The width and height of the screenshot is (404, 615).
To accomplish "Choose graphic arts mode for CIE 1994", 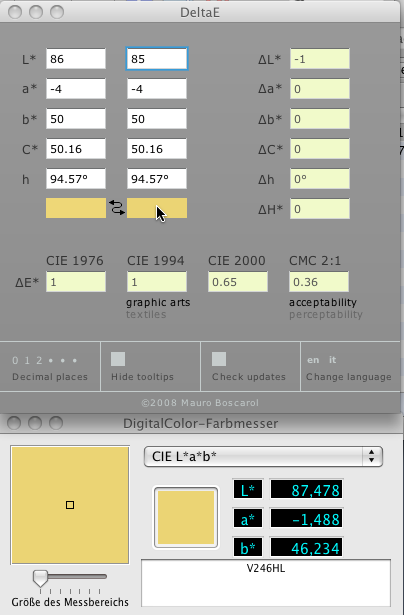I will 158,302.
